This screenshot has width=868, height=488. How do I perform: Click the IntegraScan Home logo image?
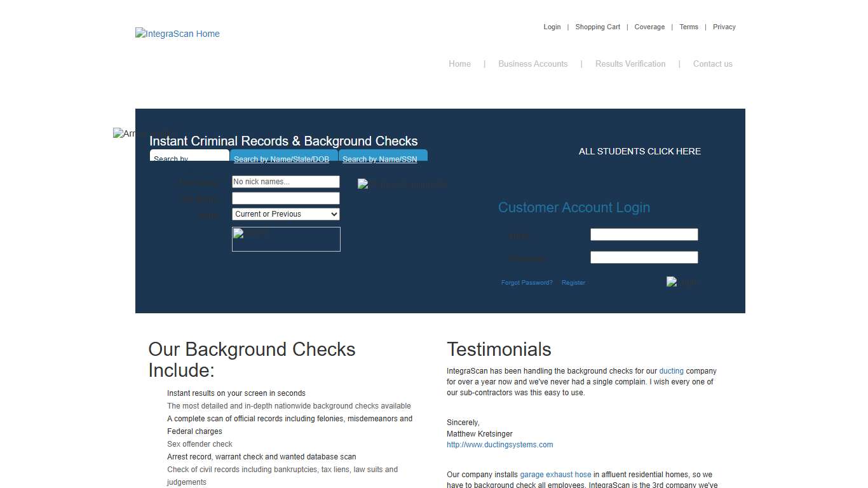177,34
